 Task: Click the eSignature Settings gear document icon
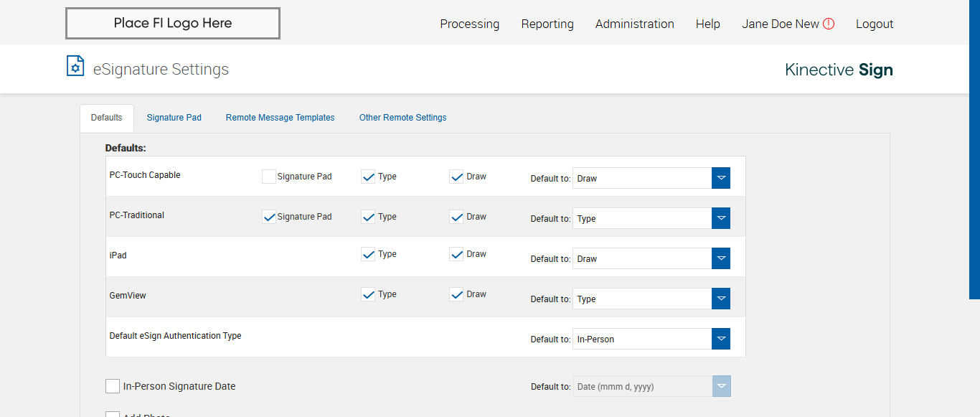point(75,66)
